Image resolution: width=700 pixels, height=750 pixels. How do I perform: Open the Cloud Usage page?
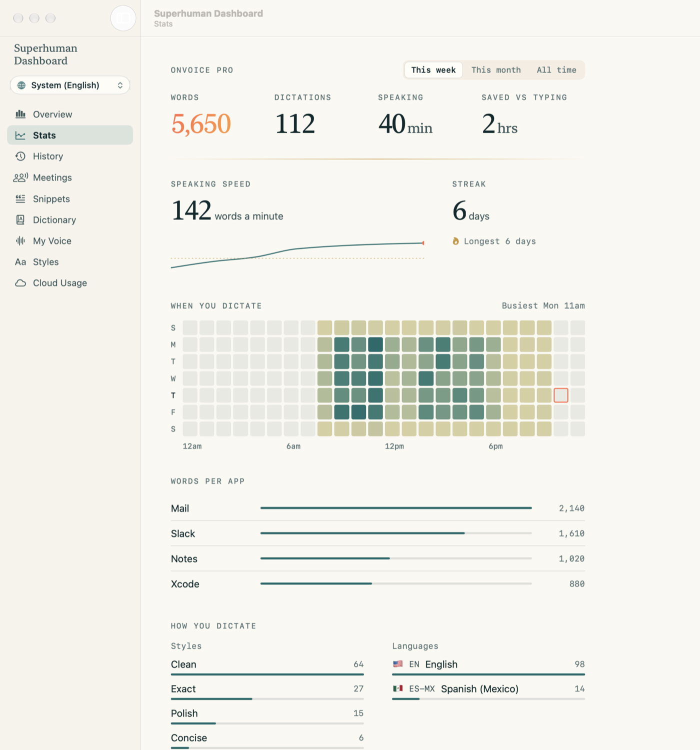[x=70, y=283]
